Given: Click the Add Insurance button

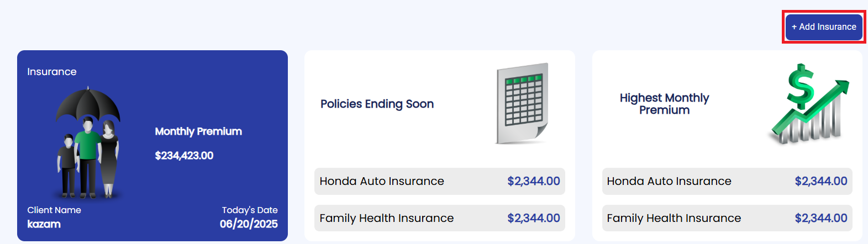Looking at the screenshot, I should click(x=824, y=26).
